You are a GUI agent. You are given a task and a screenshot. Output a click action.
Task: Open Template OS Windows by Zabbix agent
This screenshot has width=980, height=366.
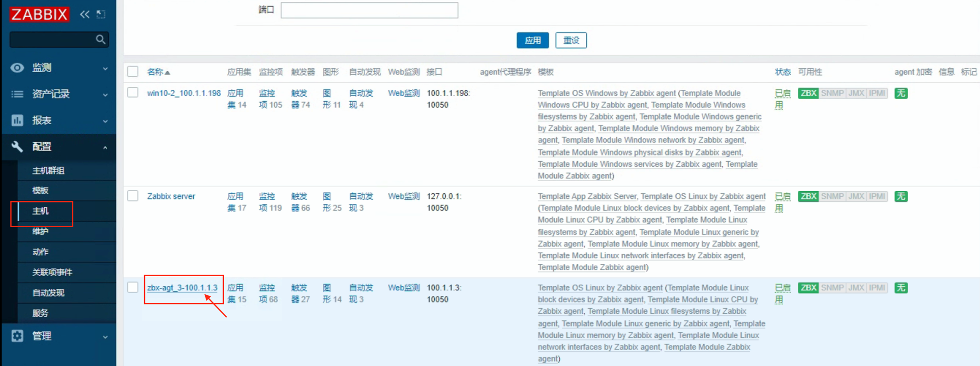tap(607, 93)
